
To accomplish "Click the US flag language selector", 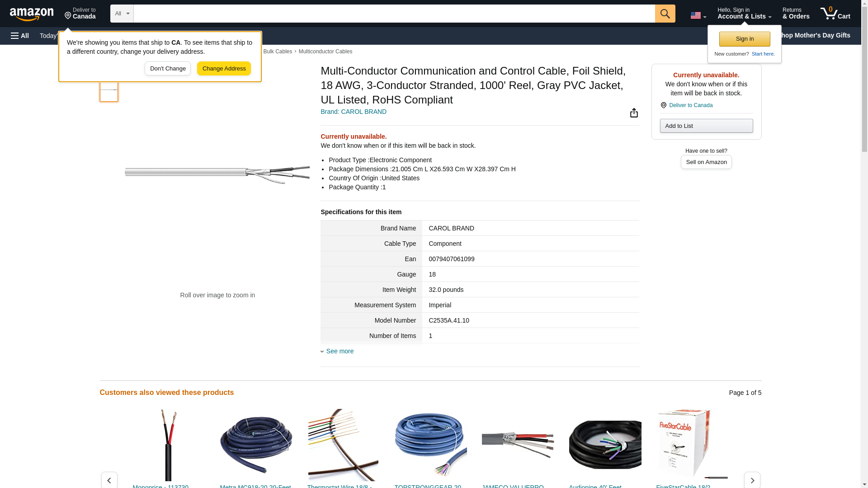I will click(698, 15).
